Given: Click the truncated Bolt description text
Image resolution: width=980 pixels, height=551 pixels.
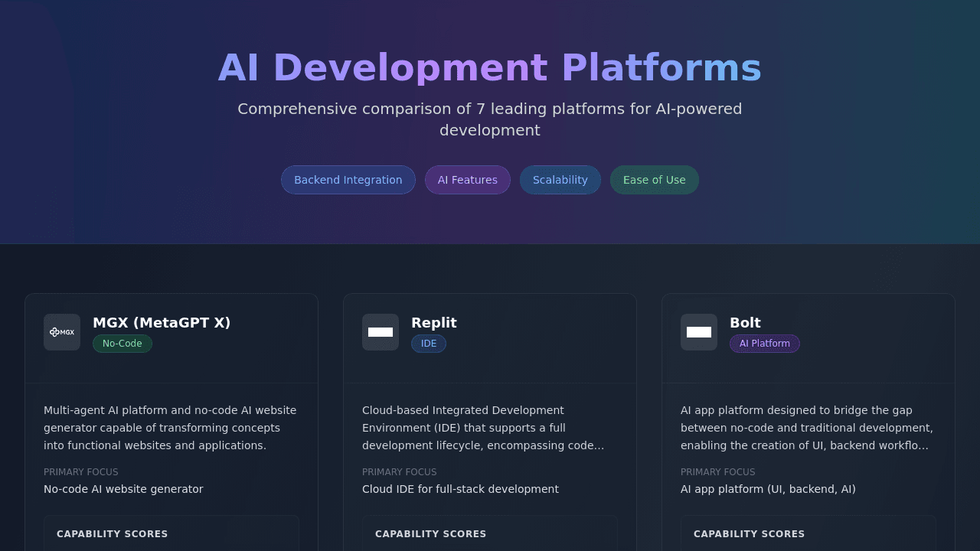Looking at the screenshot, I should tap(806, 428).
